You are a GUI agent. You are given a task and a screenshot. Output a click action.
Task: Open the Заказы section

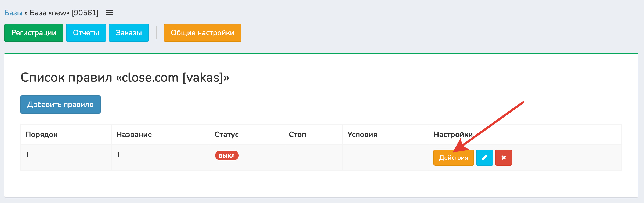(x=129, y=33)
